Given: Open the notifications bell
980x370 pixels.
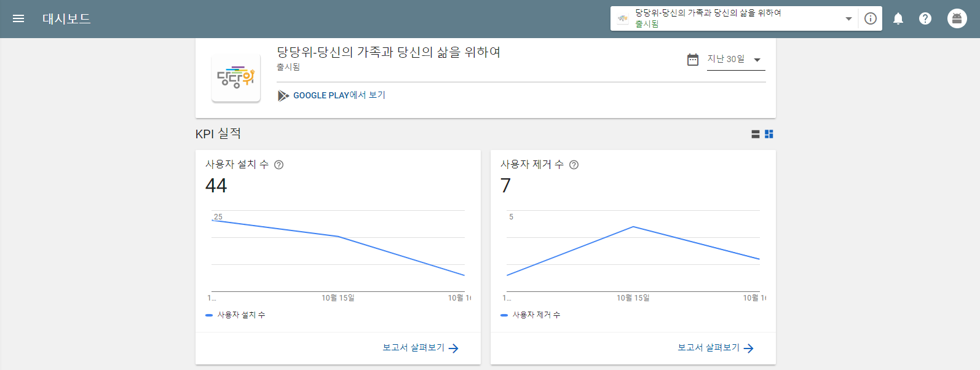Looking at the screenshot, I should tap(898, 18).
